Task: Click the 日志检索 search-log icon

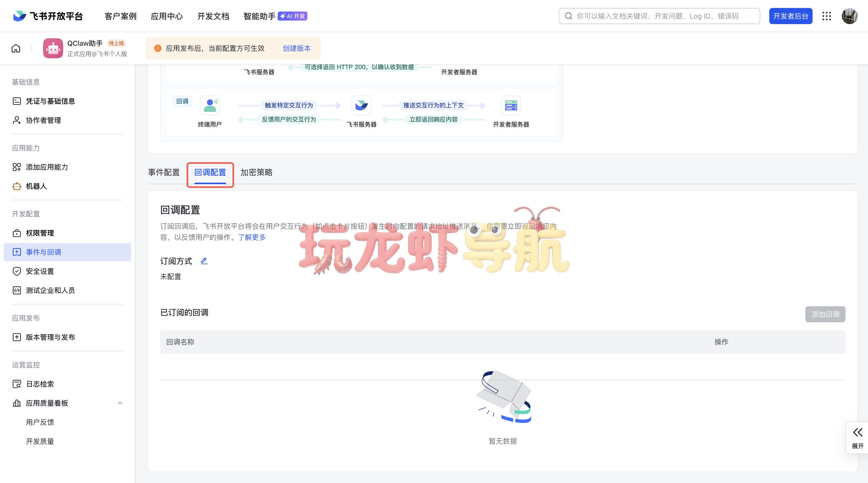Action: [x=16, y=384]
